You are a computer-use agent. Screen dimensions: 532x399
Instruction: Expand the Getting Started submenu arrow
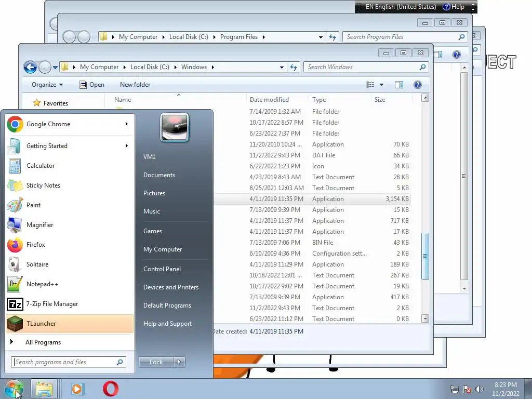pos(127,146)
